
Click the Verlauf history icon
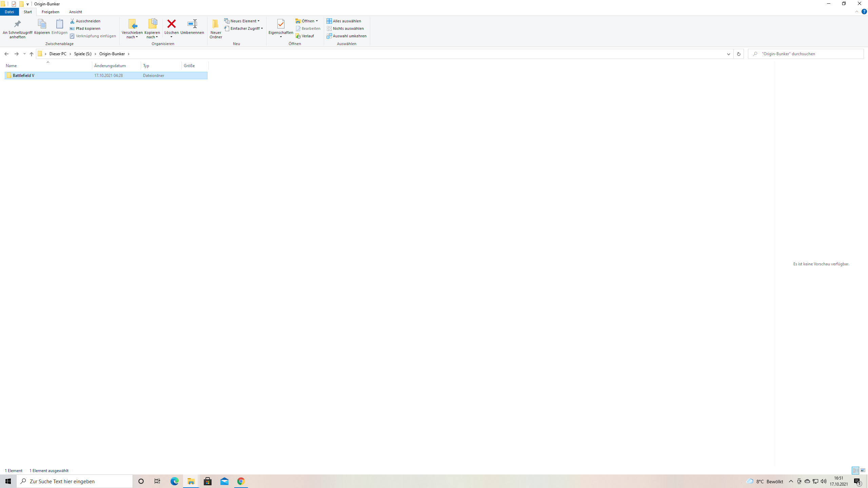(298, 36)
